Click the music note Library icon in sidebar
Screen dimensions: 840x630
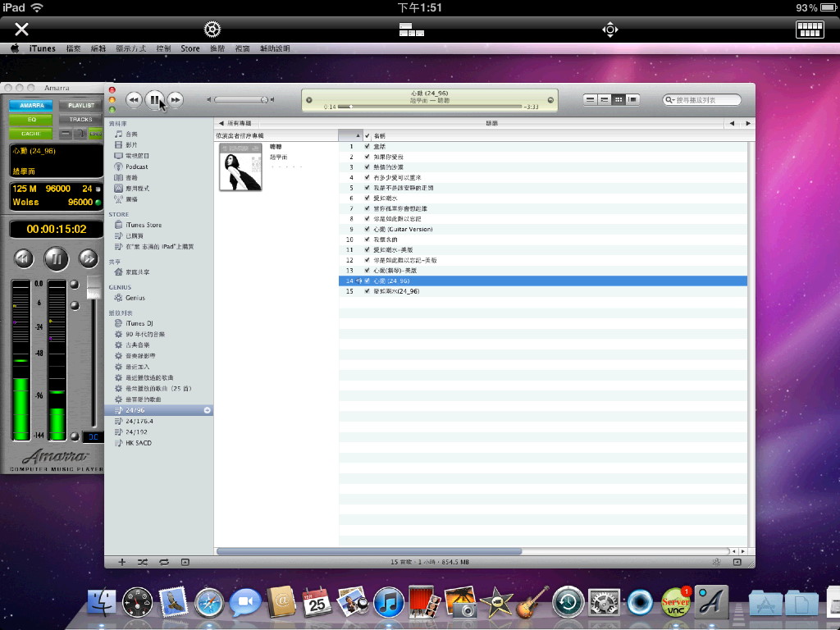tap(118, 134)
